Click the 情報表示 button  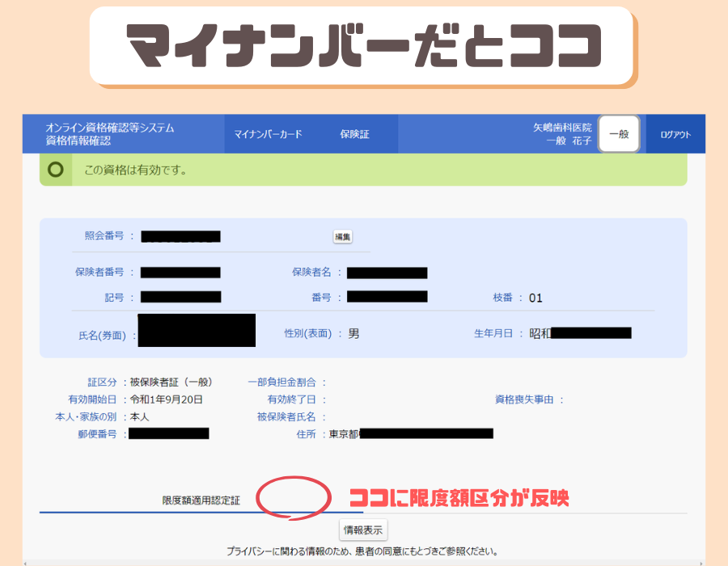(364, 530)
